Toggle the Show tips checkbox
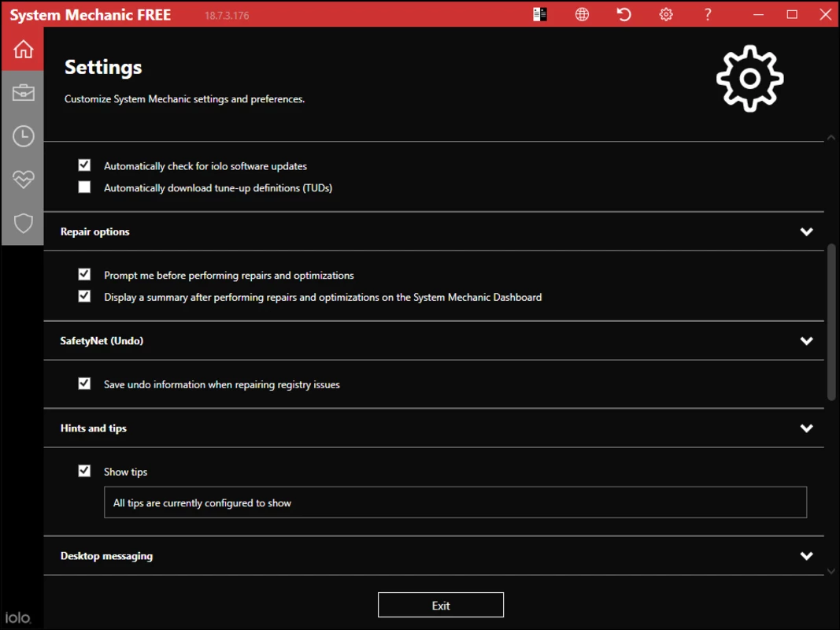The width and height of the screenshot is (840, 630). point(84,471)
